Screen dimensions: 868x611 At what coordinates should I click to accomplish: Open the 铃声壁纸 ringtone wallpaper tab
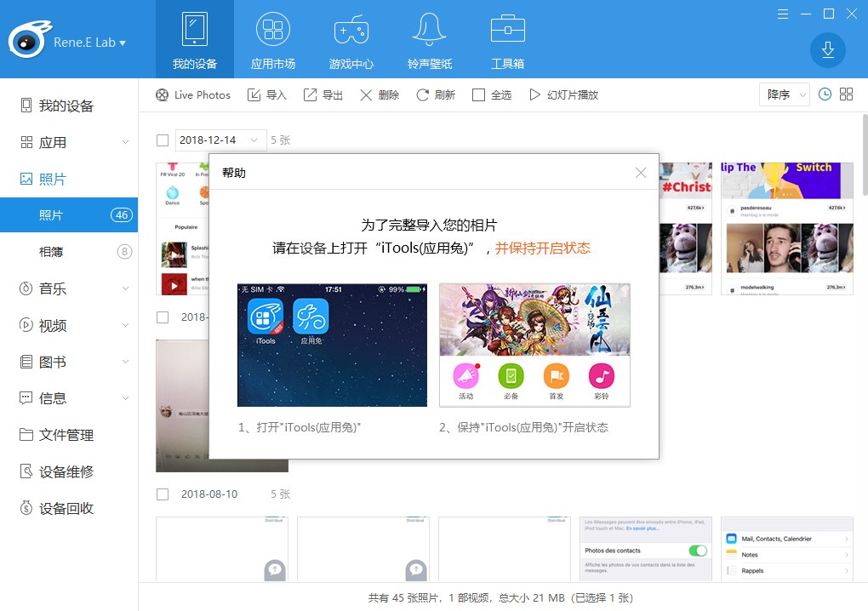(x=430, y=39)
